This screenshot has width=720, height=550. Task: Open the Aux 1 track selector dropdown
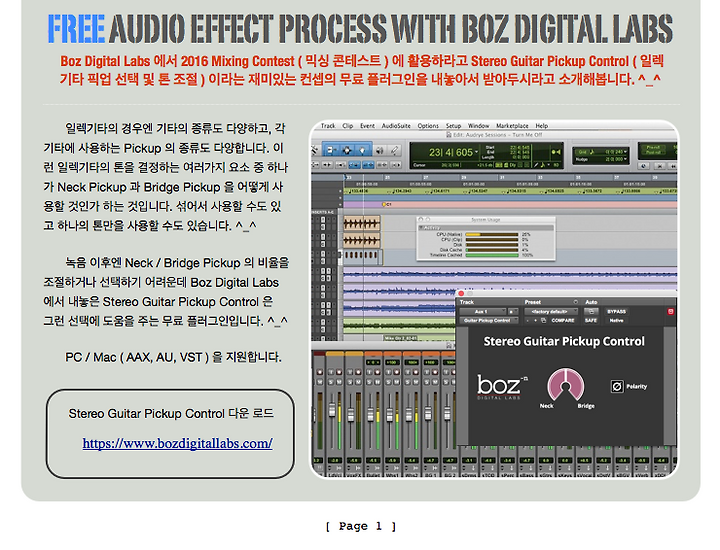click(x=483, y=311)
